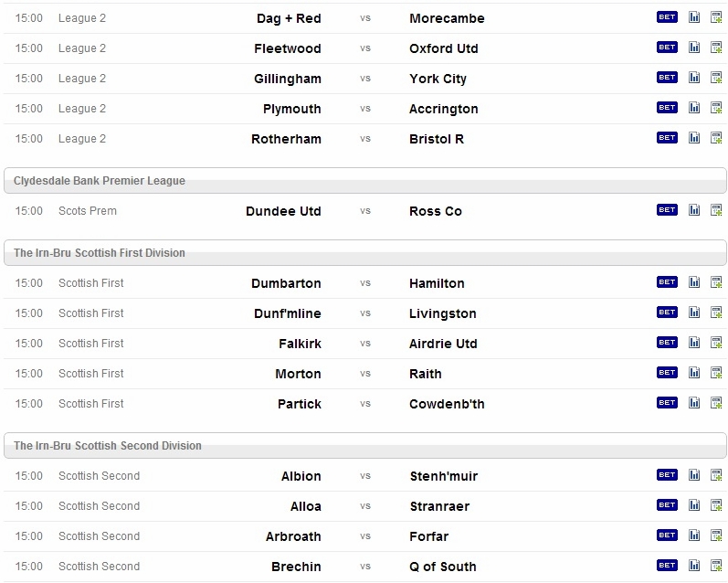This screenshot has width=728, height=583.
Task: Select Q of South team link
Action: [443, 567]
